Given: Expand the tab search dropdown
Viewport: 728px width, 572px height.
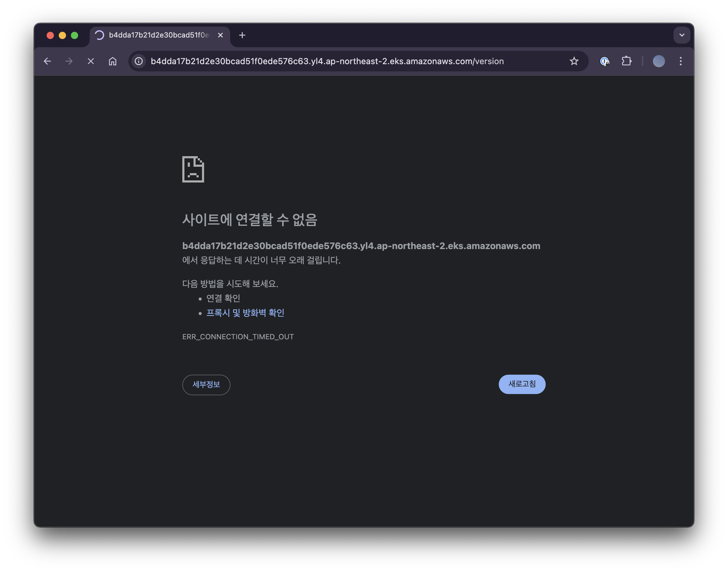Looking at the screenshot, I should pyautogui.click(x=681, y=35).
